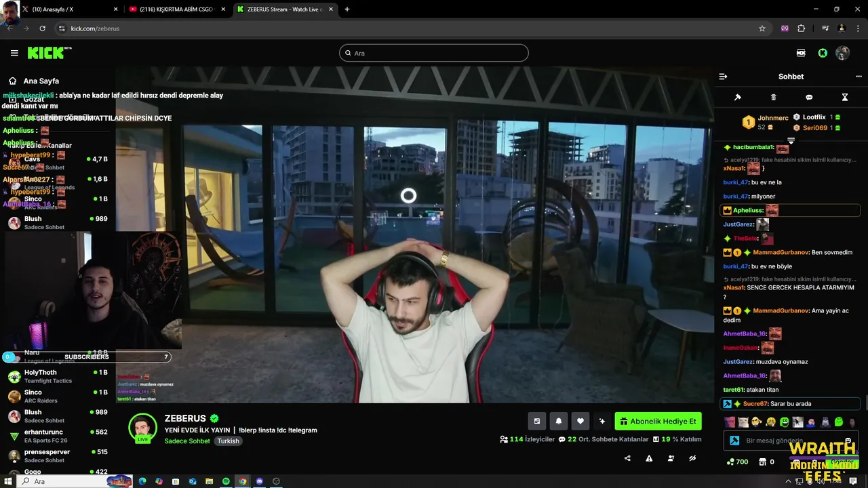Click Abonelik Hediye Et button

658,421
